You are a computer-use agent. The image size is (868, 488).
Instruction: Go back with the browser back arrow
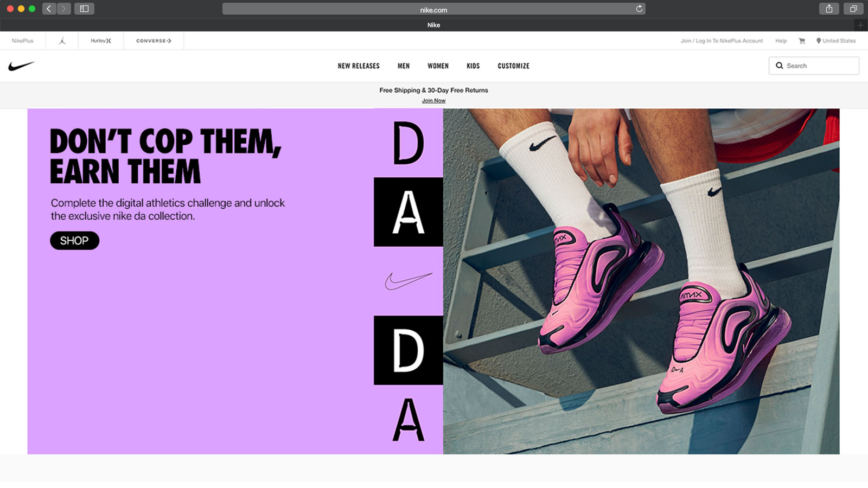click(49, 9)
